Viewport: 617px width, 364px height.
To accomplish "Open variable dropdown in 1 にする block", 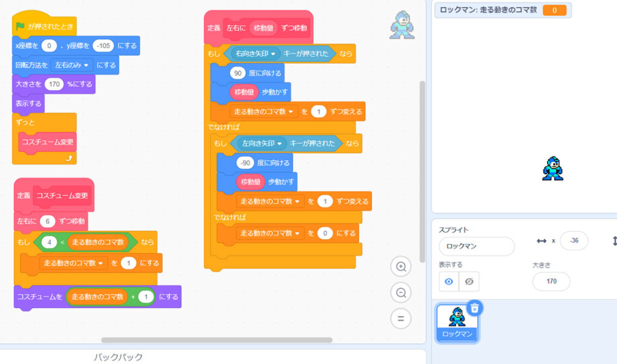I will pos(73,263).
